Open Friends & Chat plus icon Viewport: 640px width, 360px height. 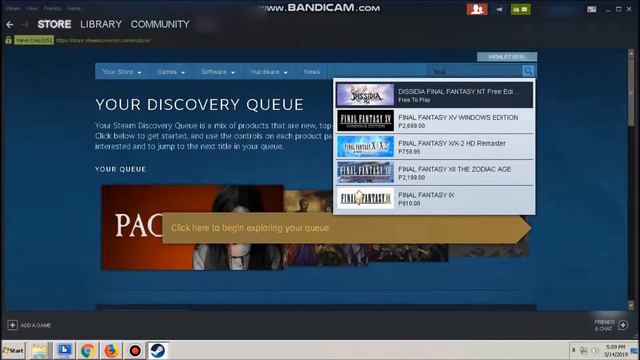point(623,325)
